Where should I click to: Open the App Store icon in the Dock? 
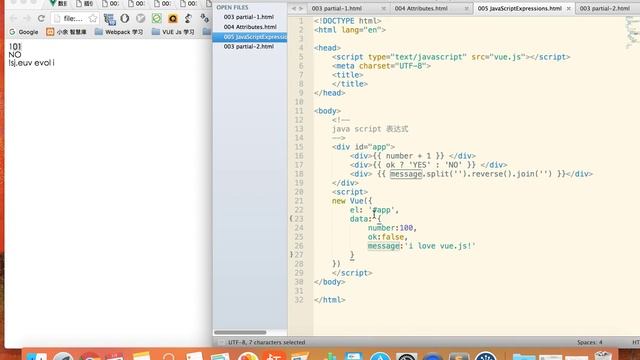pos(380,356)
